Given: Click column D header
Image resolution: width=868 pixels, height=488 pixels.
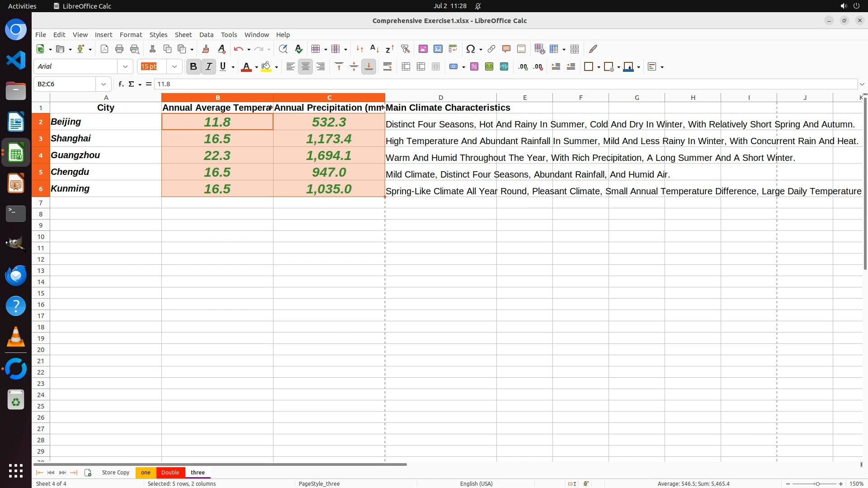Looking at the screenshot, I should coord(440,98).
